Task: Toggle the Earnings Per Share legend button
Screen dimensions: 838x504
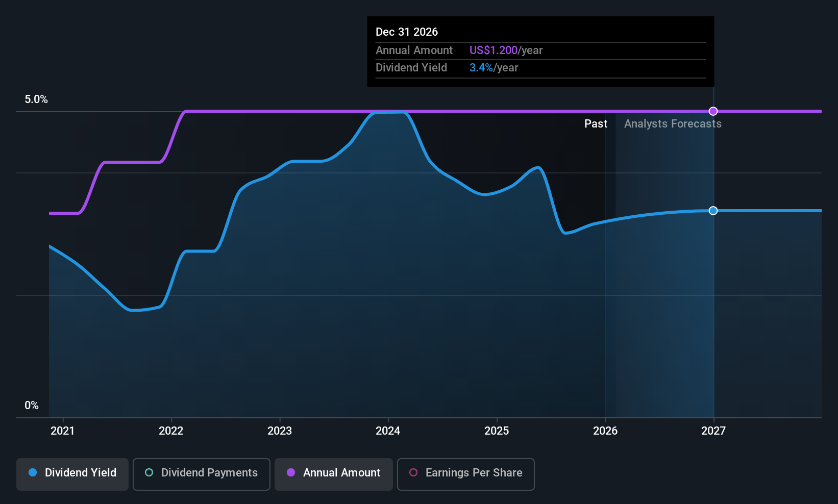Action: (466, 474)
